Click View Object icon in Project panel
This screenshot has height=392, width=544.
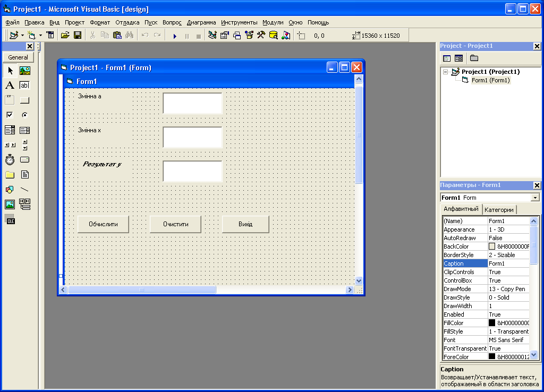[x=458, y=58]
